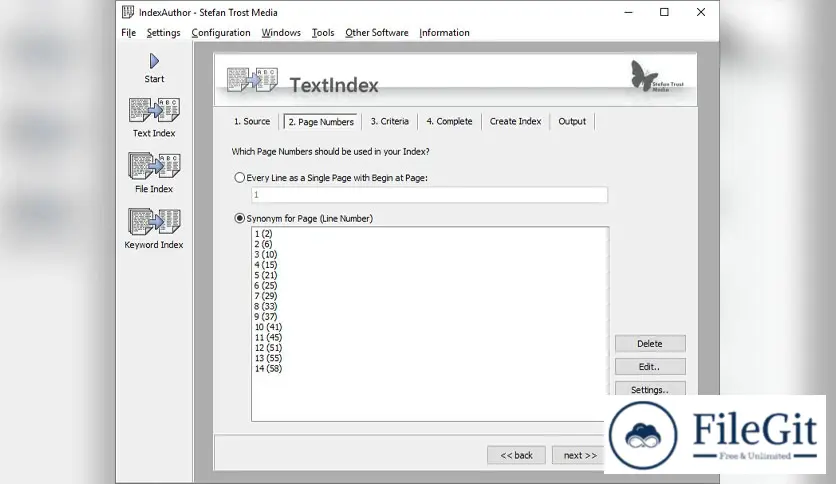Select list entry 7 (29)
836x484 pixels.
coord(266,296)
